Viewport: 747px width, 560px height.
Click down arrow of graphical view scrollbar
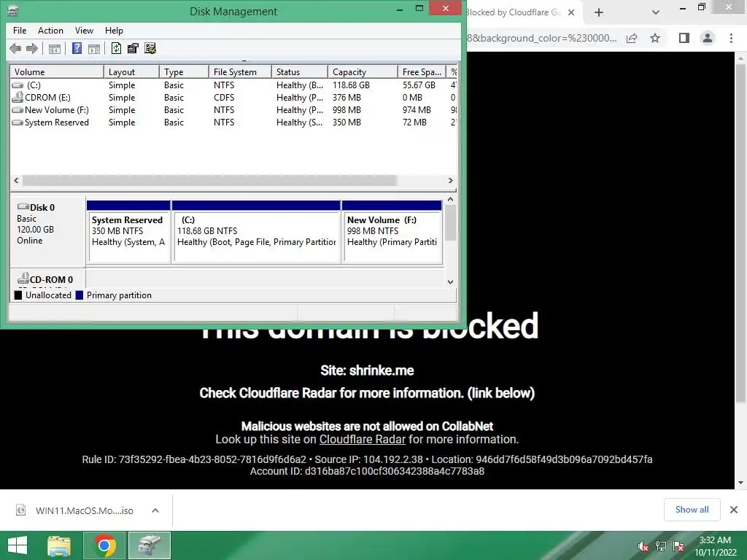pos(450,282)
